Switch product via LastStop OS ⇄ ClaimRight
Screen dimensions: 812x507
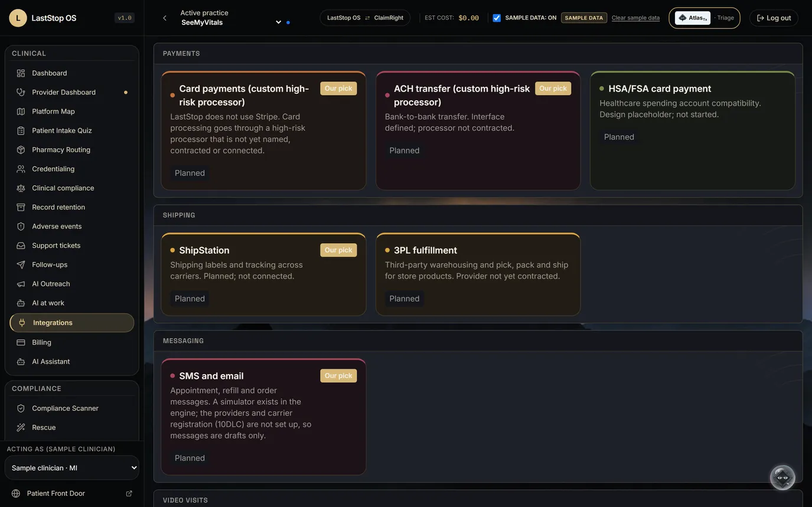(365, 18)
